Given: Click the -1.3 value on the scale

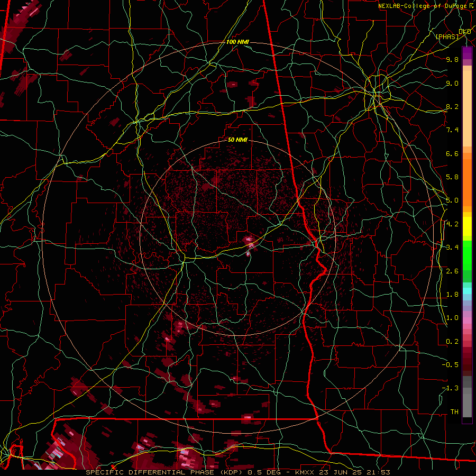Looking at the screenshot, I should [x=450, y=389].
